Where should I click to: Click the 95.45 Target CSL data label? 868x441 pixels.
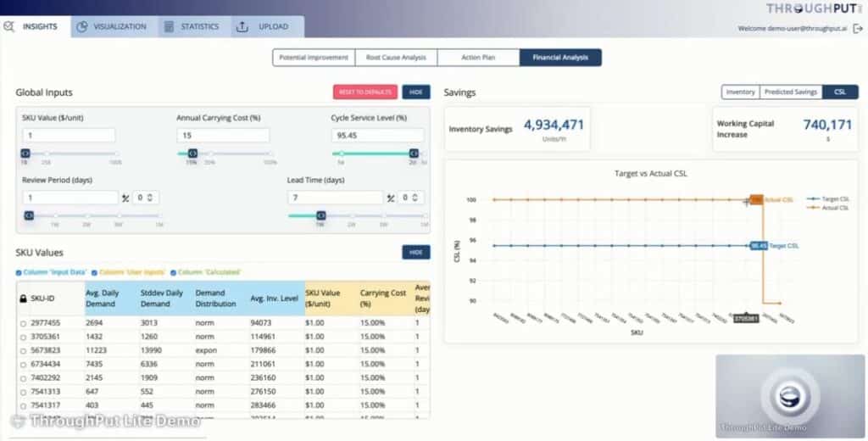[759, 245]
